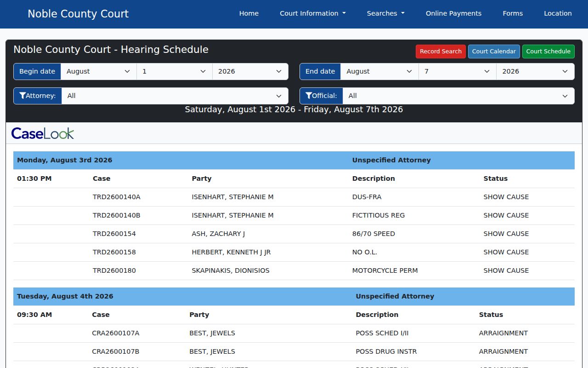Viewport: 588px width, 368px height.
Task: Open the Begin date month dropdown
Action: pyautogui.click(x=99, y=71)
